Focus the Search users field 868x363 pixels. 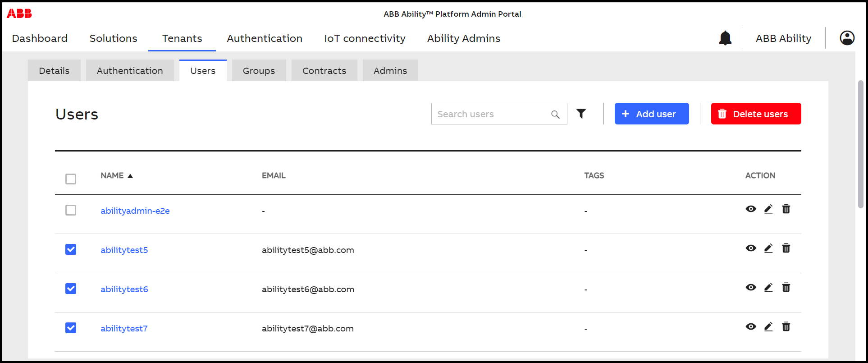[x=499, y=114]
